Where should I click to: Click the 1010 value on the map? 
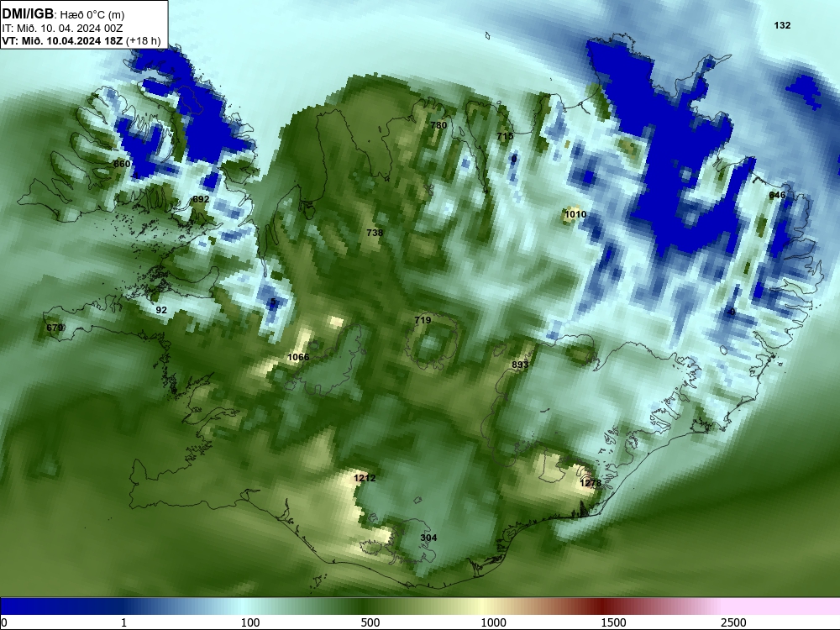[575, 214]
